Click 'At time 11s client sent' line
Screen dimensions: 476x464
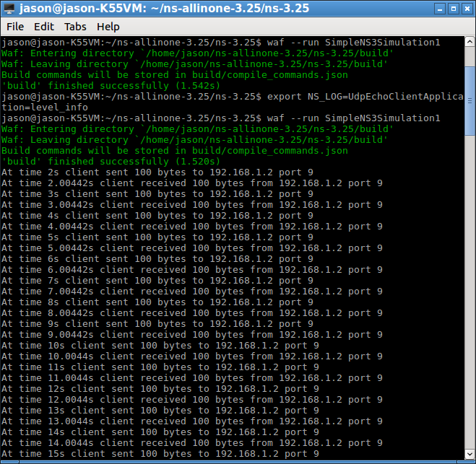(x=160, y=367)
